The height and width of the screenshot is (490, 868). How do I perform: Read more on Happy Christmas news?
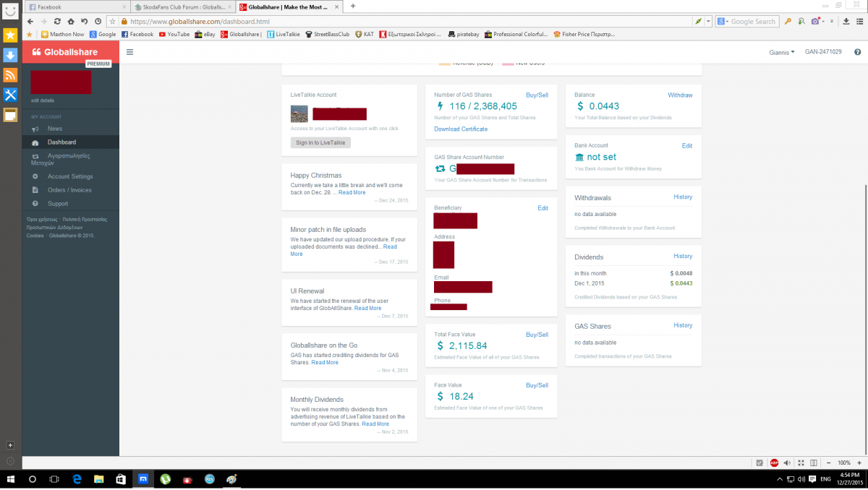352,192
